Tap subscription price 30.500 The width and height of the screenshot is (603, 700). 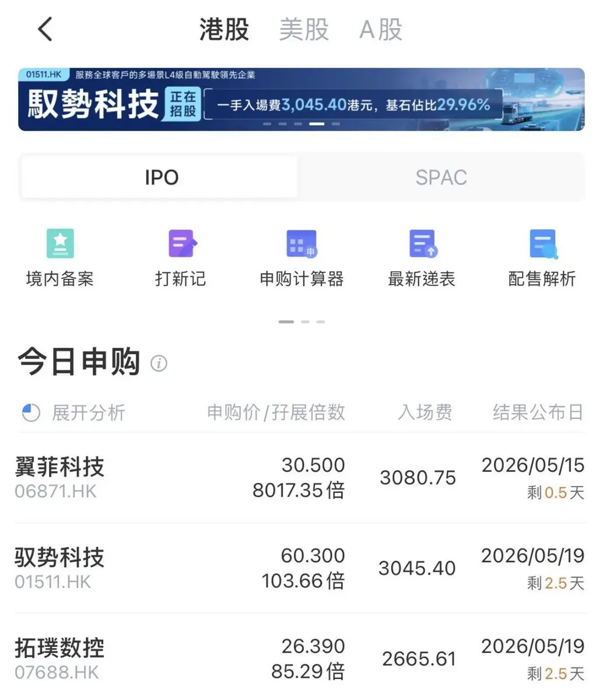pyautogui.click(x=313, y=465)
